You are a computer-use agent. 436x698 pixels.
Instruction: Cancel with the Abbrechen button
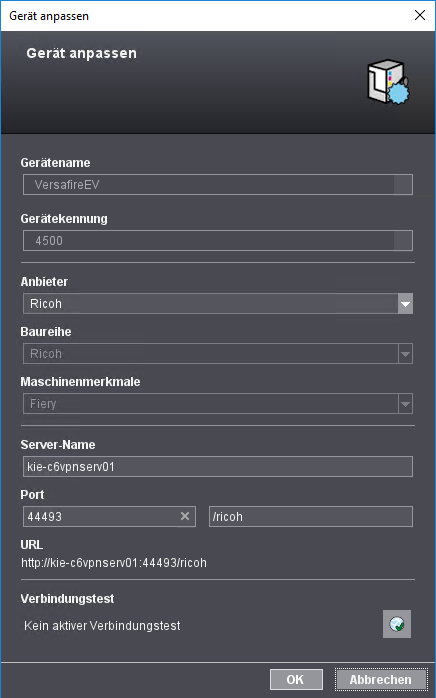(x=381, y=679)
